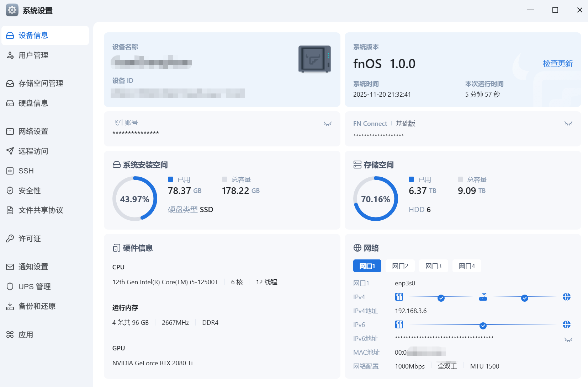Click 检查更新 to check updates
Image resolution: width=588 pixels, height=387 pixels.
(x=557, y=64)
